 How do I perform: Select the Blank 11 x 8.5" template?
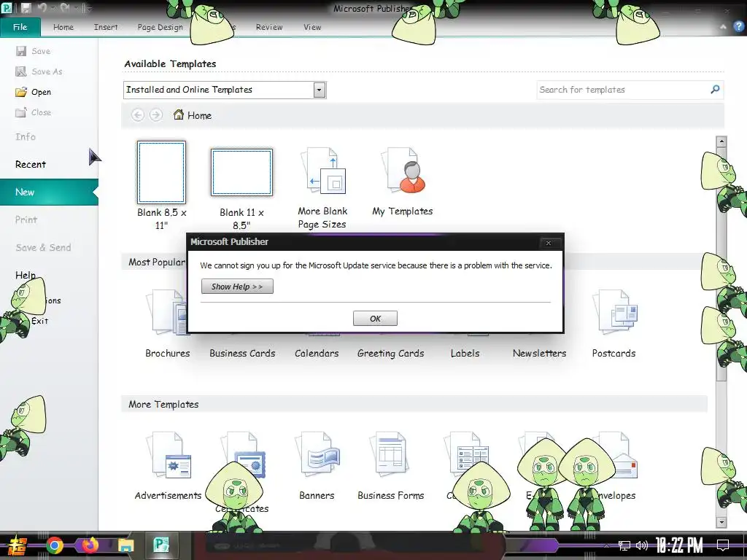click(241, 172)
